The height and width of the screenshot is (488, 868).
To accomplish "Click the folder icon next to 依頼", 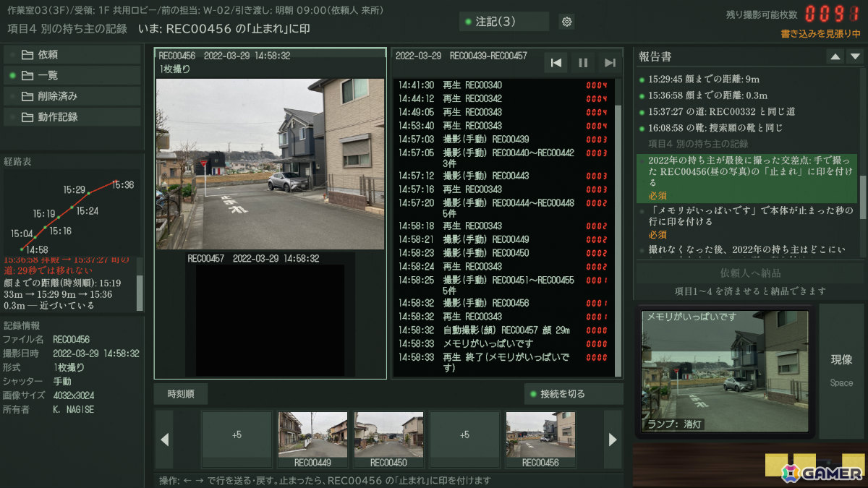I will coord(27,55).
